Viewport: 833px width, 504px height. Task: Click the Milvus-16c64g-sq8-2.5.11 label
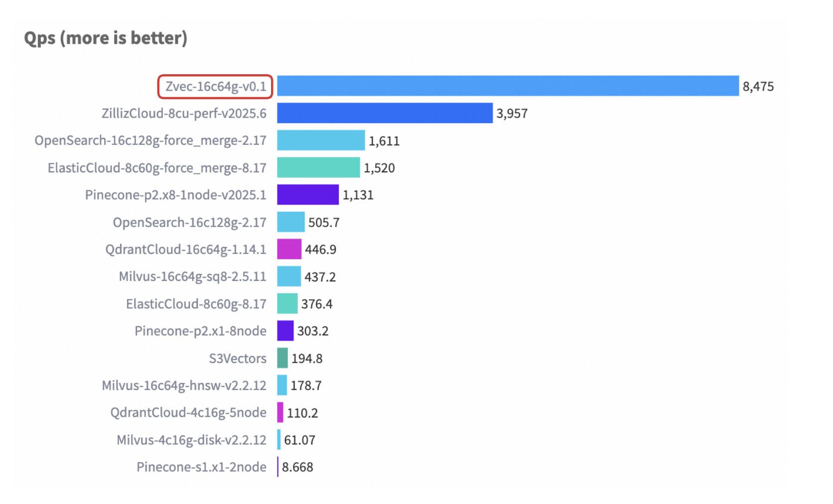192,276
